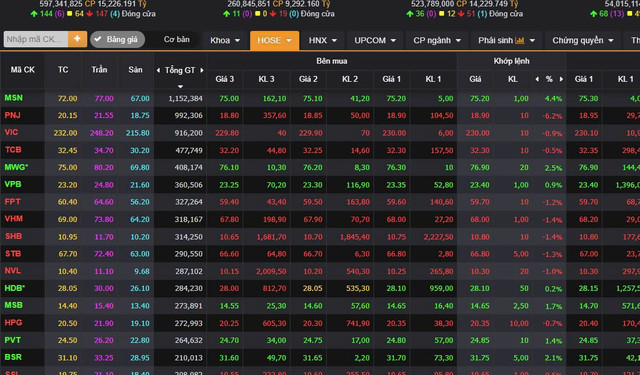The image size is (640, 375).
Task: Open the PVT stock code
Action: [x=13, y=340]
